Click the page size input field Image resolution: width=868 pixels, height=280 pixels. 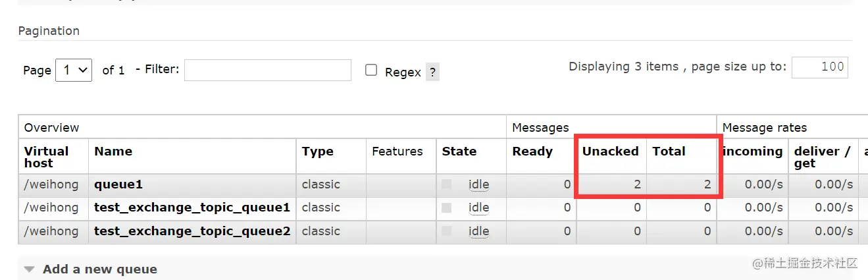click(819, 67)
